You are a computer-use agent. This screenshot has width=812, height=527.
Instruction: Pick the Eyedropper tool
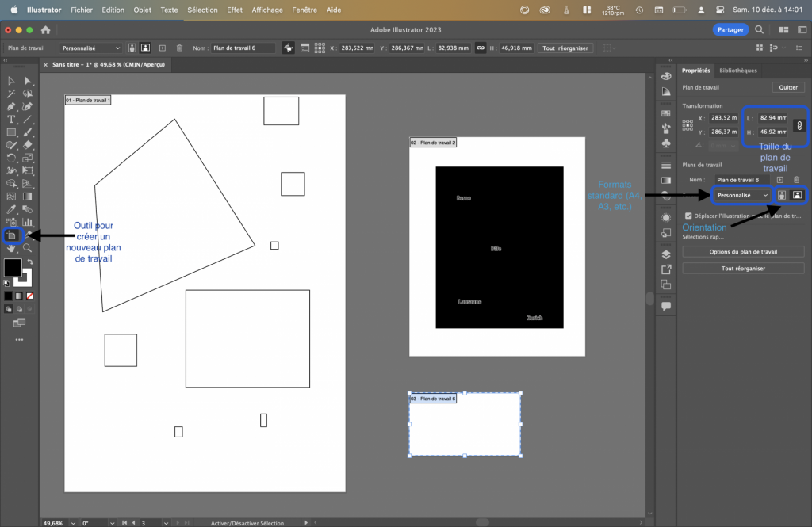click(x=11, y=210)
